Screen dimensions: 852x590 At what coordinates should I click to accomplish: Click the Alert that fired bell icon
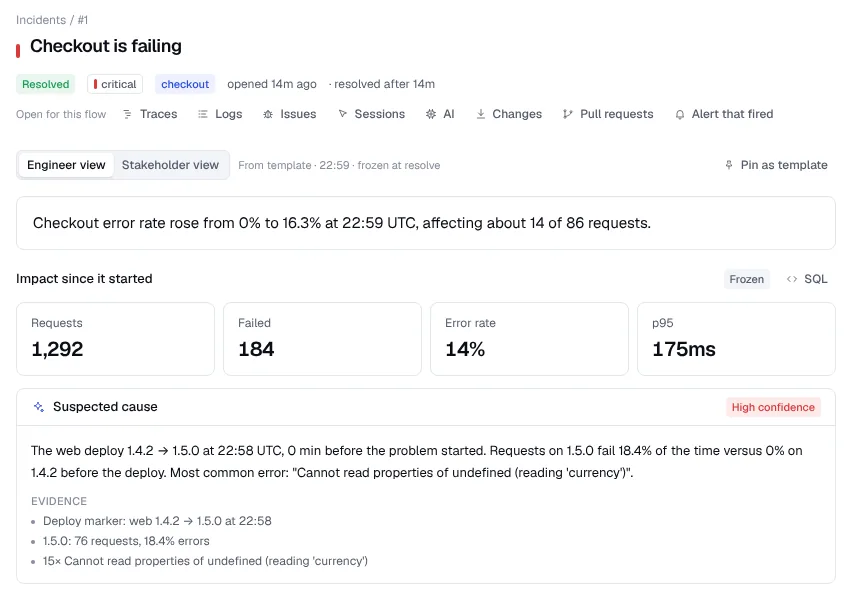click(680, 115)
